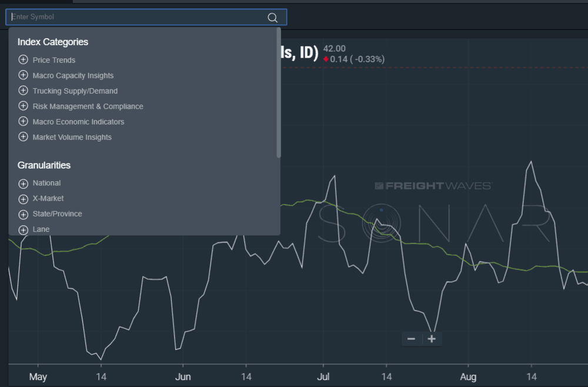Select the Macro Capacity Insights label
Screen dimensions: 588x387
[x=73, y=75]
